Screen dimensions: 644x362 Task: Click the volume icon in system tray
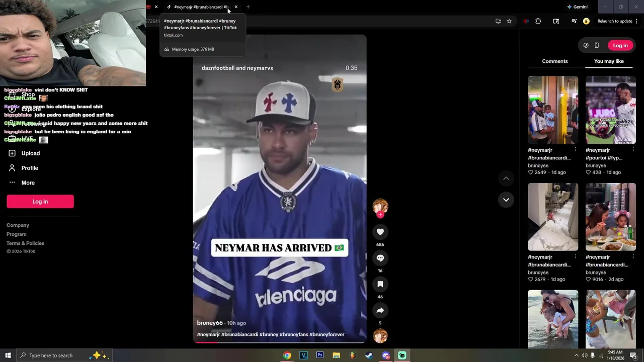tap(585, 355)
